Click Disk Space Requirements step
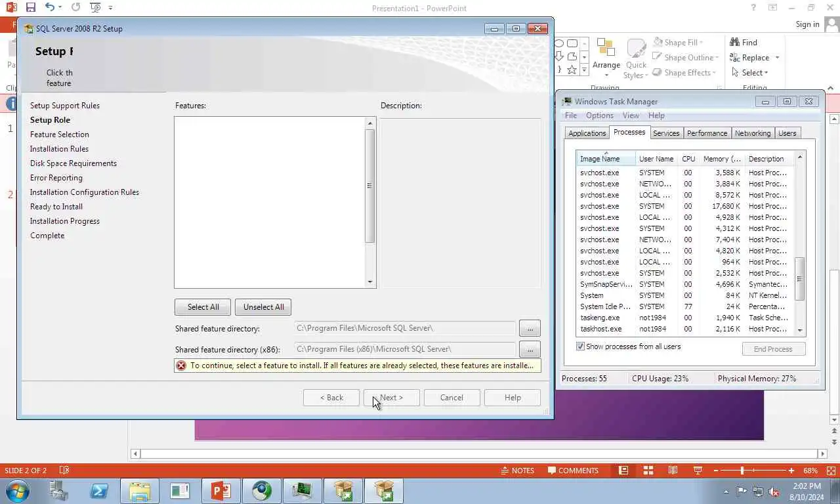The width and height of the screenshot is (840, 504). pos(73,163)
